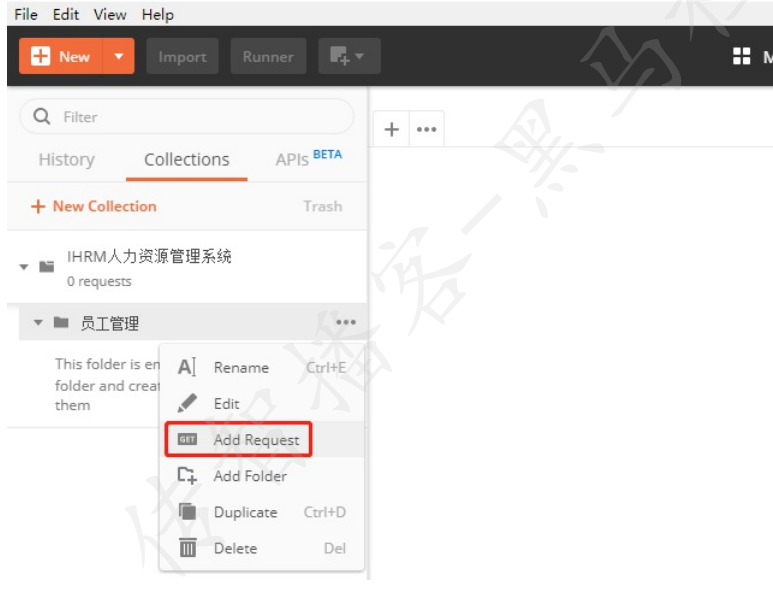Click the Add Folder plus-folder icon
773x593 pixels.
click(187, 475)
